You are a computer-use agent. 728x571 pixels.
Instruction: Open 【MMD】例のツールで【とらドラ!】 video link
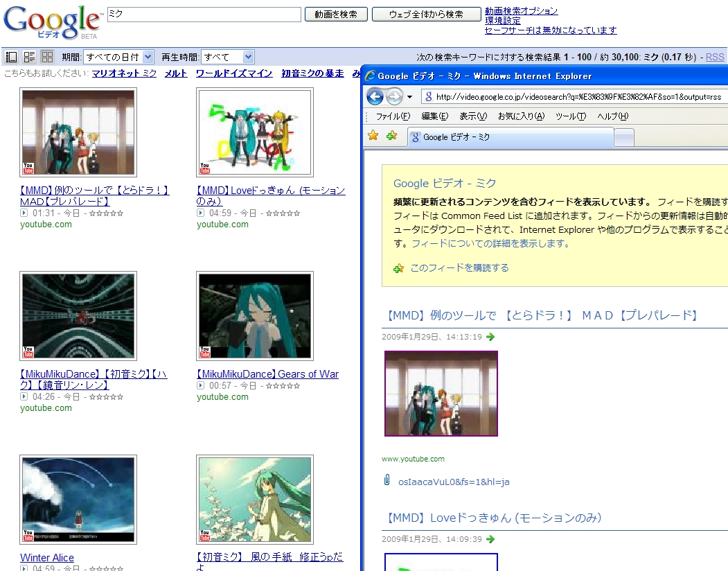point(95,195)
